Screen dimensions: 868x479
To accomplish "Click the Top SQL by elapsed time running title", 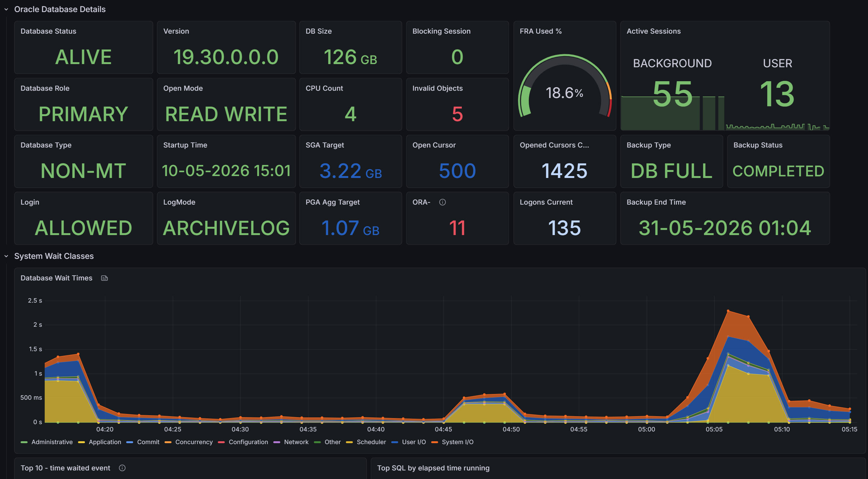I will point(433,468).
